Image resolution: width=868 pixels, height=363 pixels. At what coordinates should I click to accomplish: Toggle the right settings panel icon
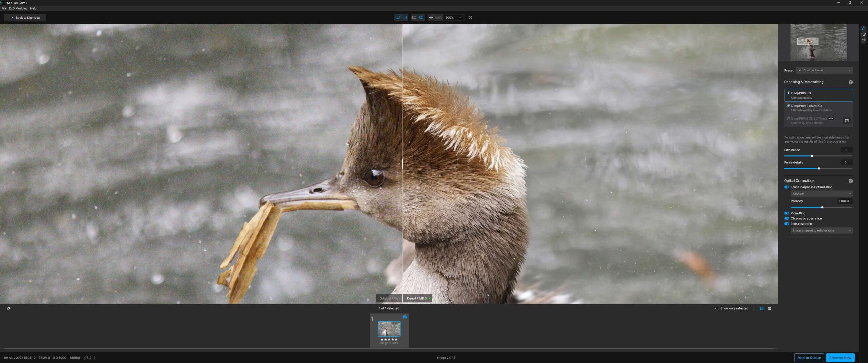(x=405, y=18)
